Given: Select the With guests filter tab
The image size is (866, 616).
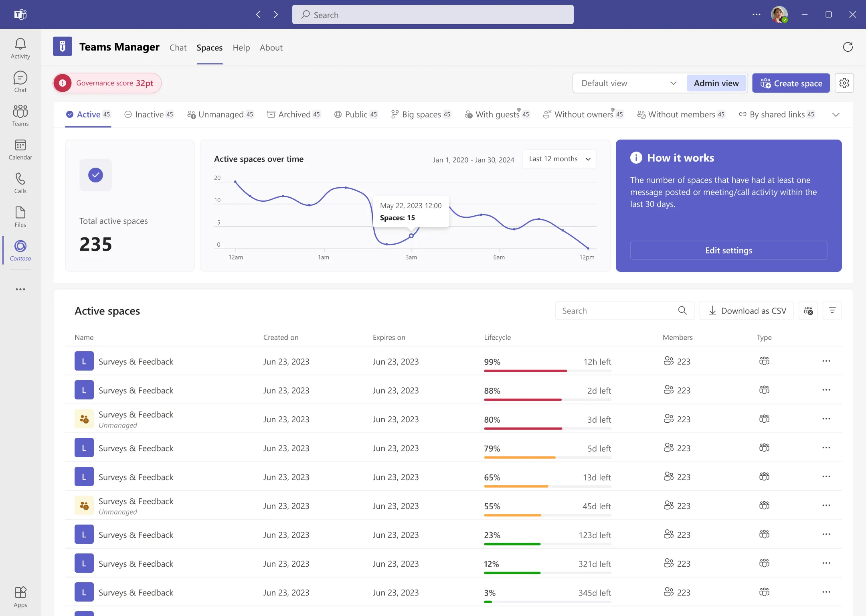Looking at the screenshot, I should point(497,114).
